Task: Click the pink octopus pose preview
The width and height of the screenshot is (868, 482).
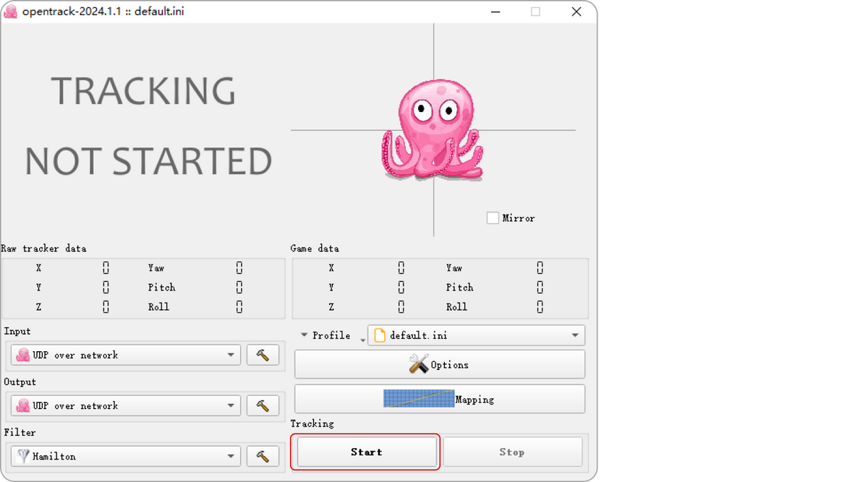Action: click(432, 130)
